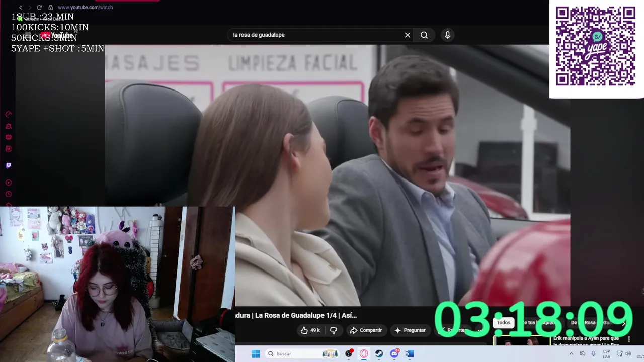Open the Windows Start menu
This screenshot has height=362, width=644.
coord(256,354)
